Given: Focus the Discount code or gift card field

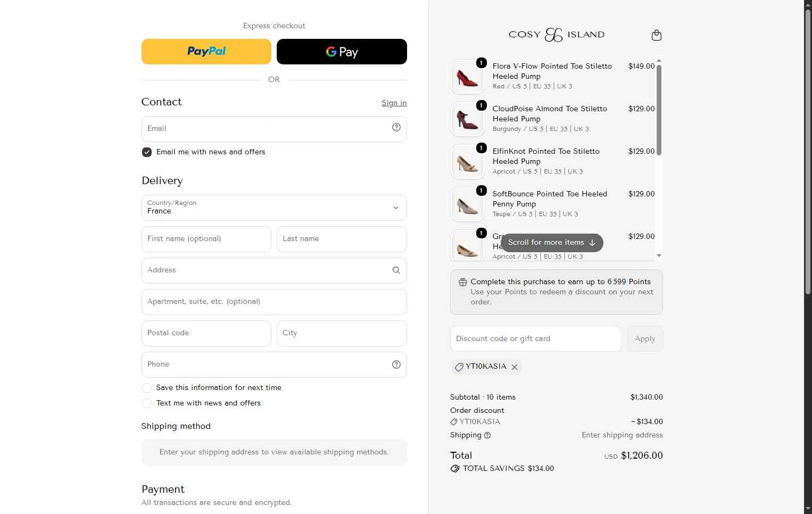Looking at the screenshot, I should point(536,338).
